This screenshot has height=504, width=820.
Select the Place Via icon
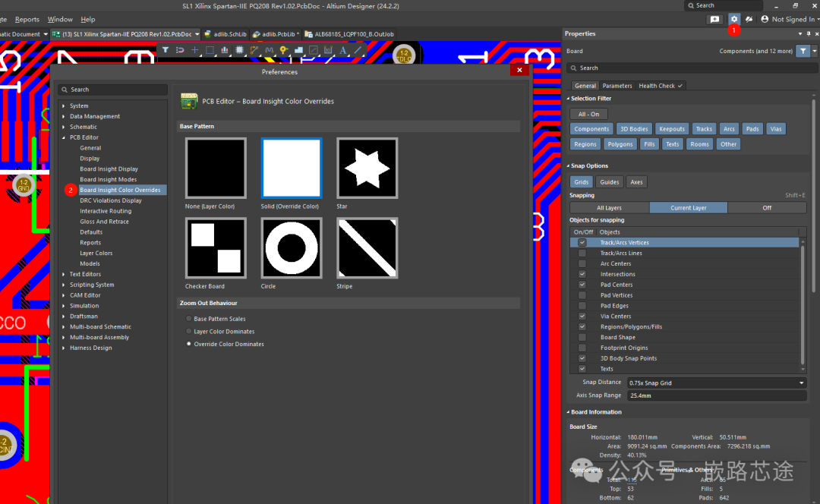click(x=283, y=50)
